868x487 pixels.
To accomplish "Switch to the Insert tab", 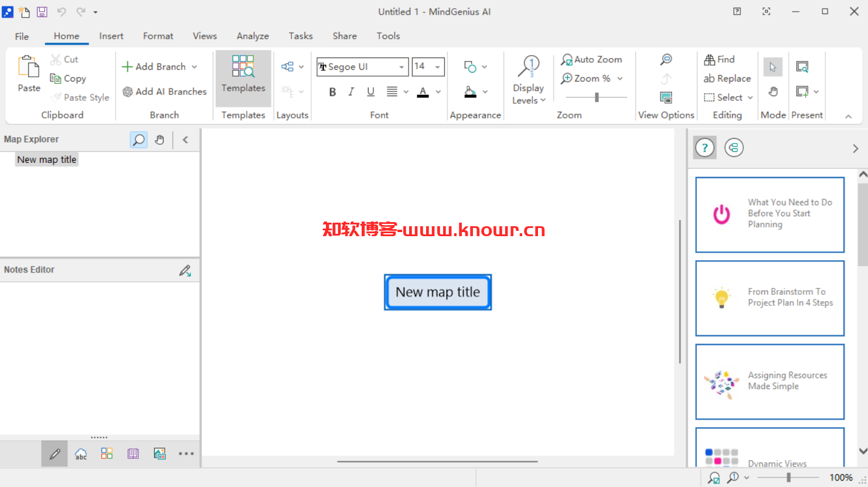I will [x=111, y=36].
